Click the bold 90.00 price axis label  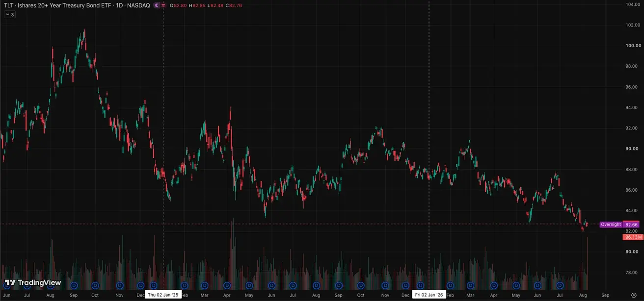pos(631,149)
